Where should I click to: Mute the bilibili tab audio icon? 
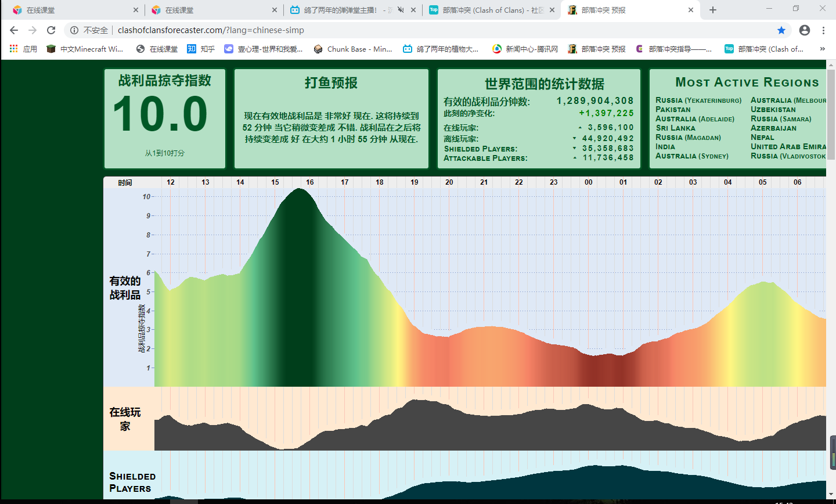click(401, 10)
